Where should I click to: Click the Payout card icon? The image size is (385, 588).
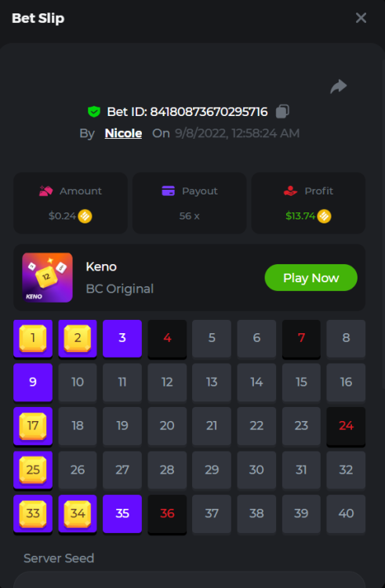(169, 191)
